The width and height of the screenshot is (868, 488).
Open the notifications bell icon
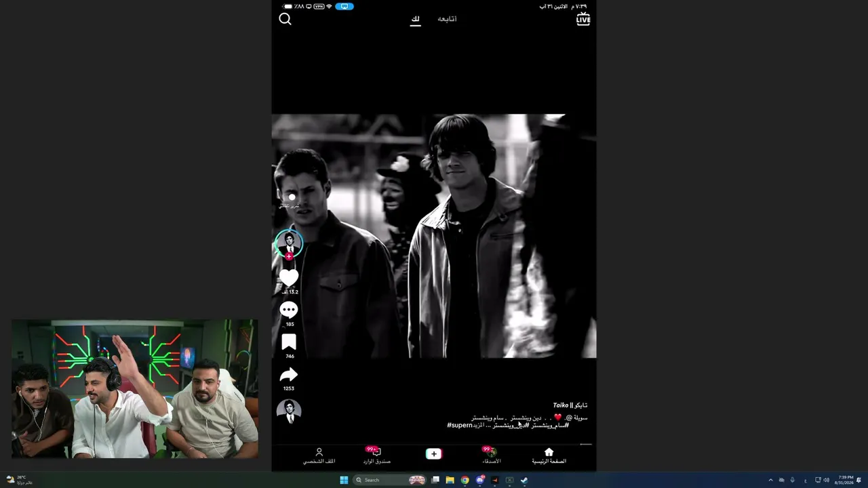click(860, 480)
